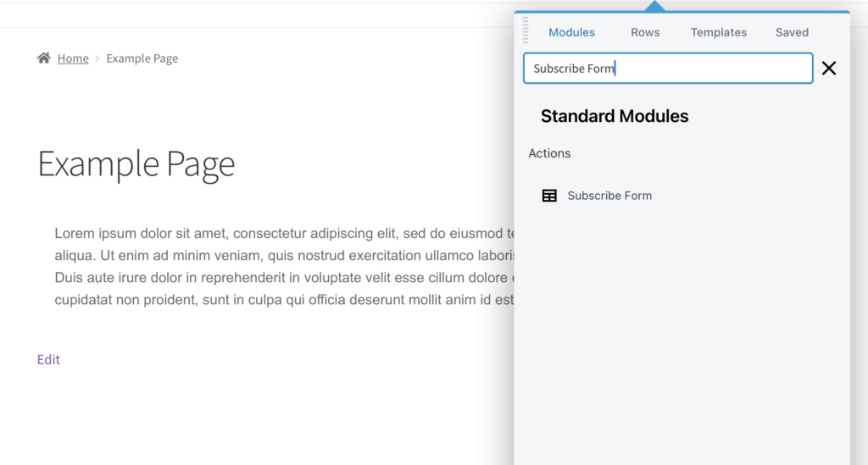This screenshot has width=868, height=465.
Task: Go to the Templates tab
Action: coord(719,32)
